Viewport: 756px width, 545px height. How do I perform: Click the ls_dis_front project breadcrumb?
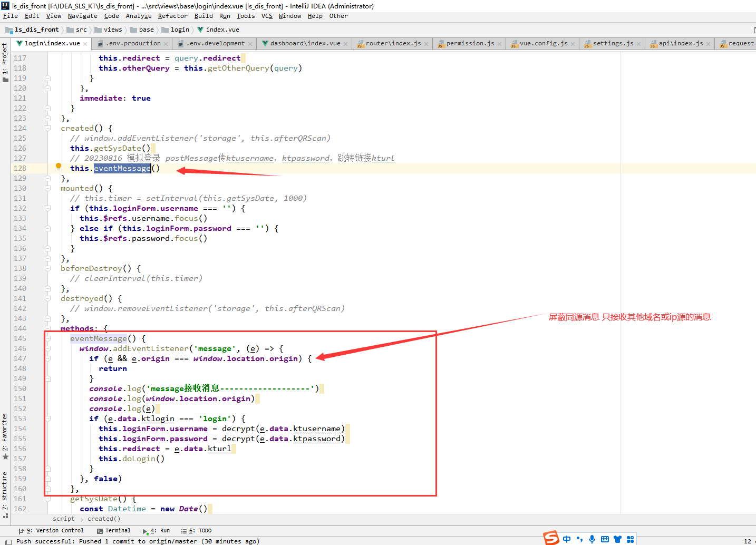(x=32, y=30)
